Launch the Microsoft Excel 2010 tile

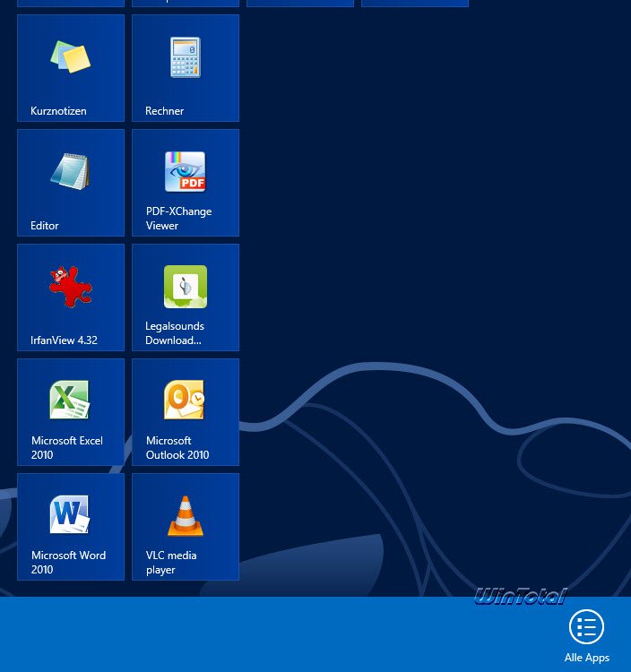[71, 412]
